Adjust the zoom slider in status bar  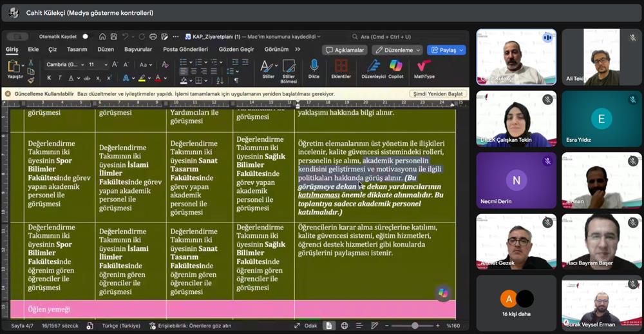coord(415,326)
